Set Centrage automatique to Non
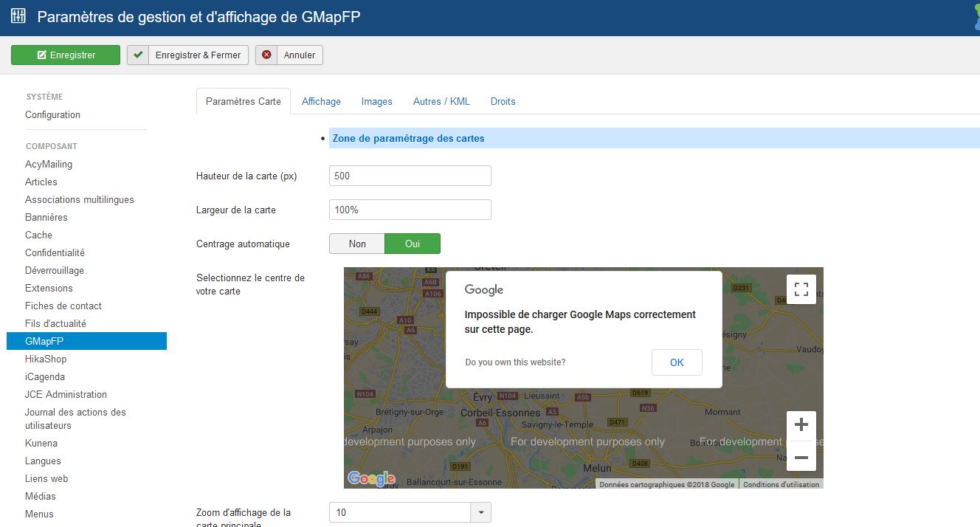 pos(357,244)
